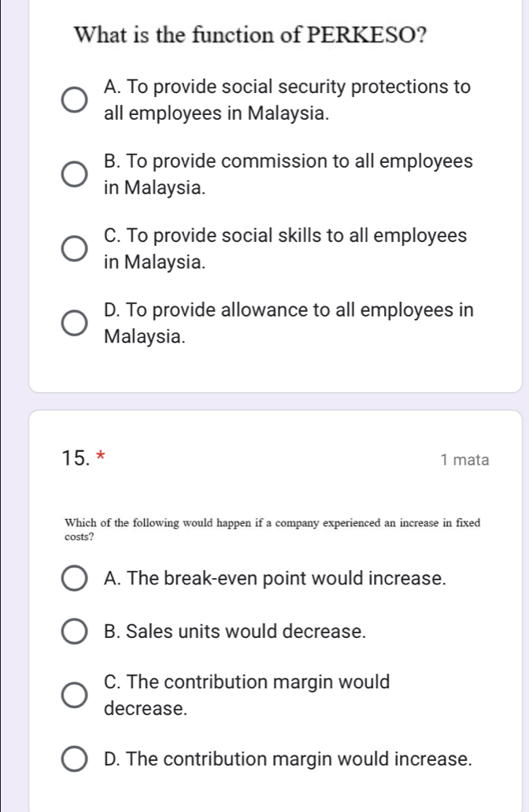
Task: Select radio button for allowance to employees answer
Action: (76, 323)
